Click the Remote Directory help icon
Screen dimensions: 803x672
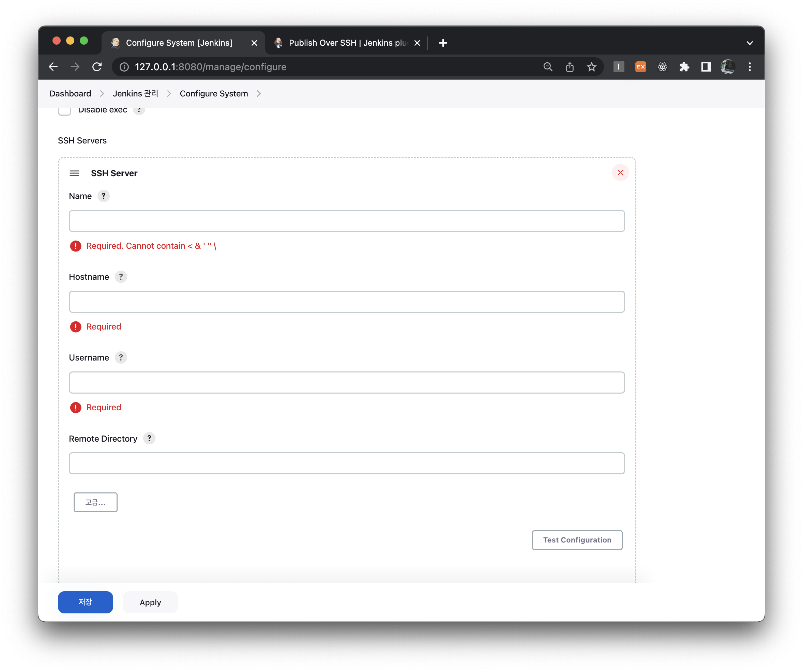click(149, 439)
